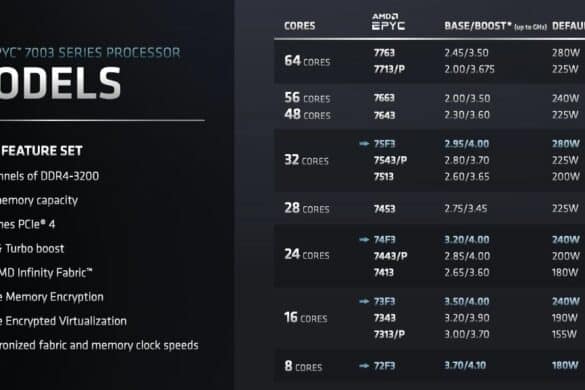The width and height of the screenshot is (585, 390).
Task: Click the 280W value for 7763
Action: pyautogui.click(x=566, y=53)
